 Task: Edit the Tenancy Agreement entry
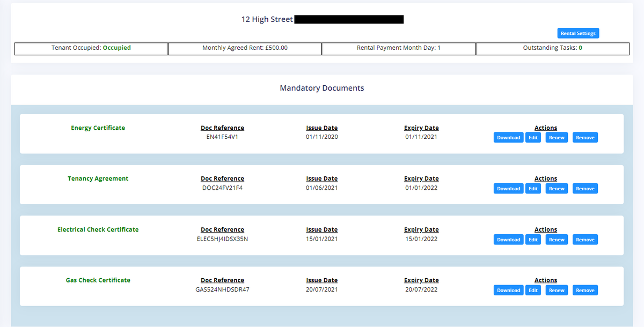pos(533,189)
